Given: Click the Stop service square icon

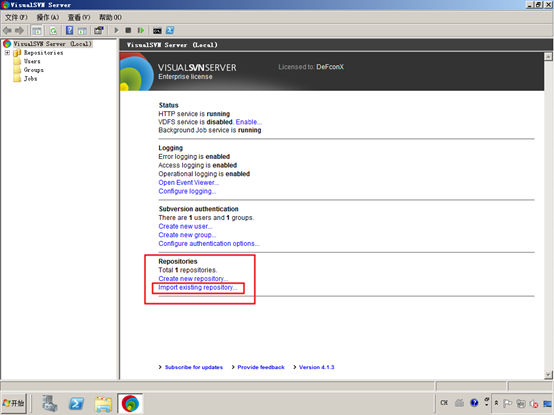Looking at the screenshot, I should [x=128, y=30].
